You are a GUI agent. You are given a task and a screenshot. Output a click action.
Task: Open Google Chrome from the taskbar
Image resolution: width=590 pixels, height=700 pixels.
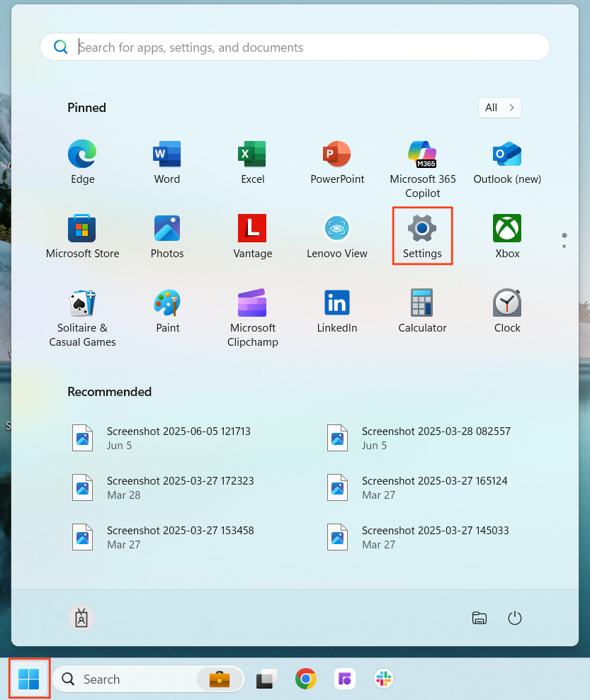[x=306, y=679]
